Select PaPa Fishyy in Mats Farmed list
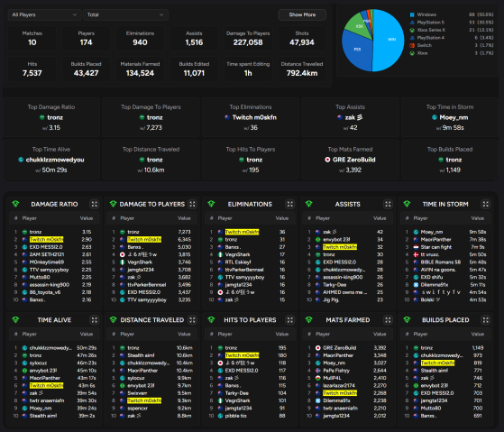Image resolution: width=504 pixels, height=432 pixels. coord(336,371)
